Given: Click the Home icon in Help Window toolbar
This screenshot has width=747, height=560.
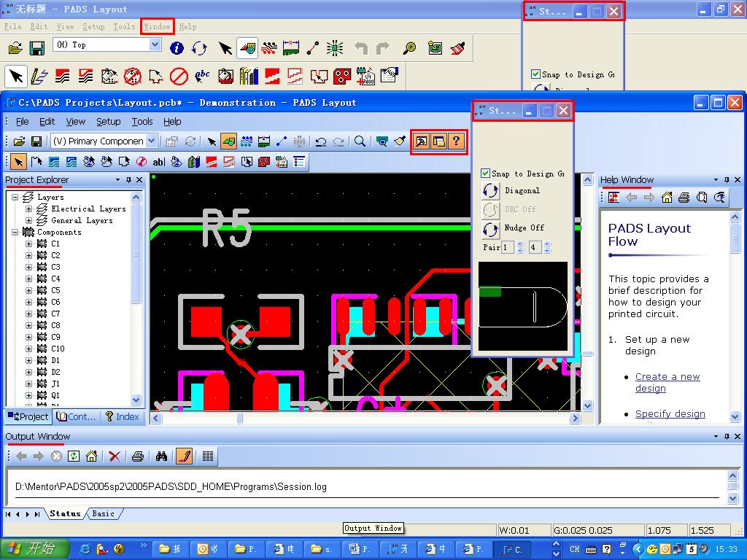Looking at the screenshot, I should (x=667, y=197).
